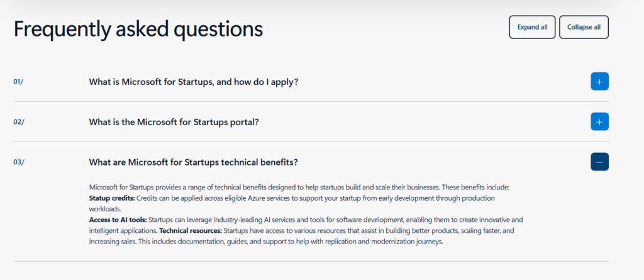The image size is (644, 280).
Task: Click the plus icon for question 02
Action: pyautogui.click(x=599, y=121)
